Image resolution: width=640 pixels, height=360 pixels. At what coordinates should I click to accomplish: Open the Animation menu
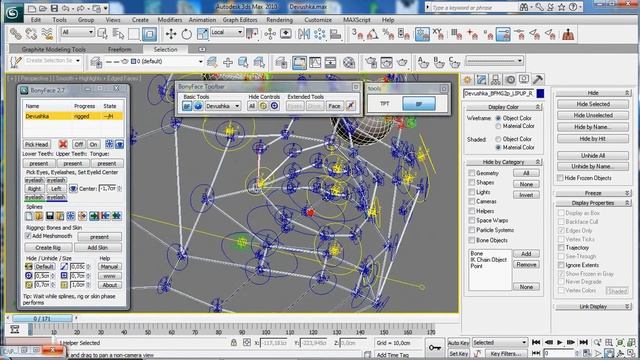(202, 20)
